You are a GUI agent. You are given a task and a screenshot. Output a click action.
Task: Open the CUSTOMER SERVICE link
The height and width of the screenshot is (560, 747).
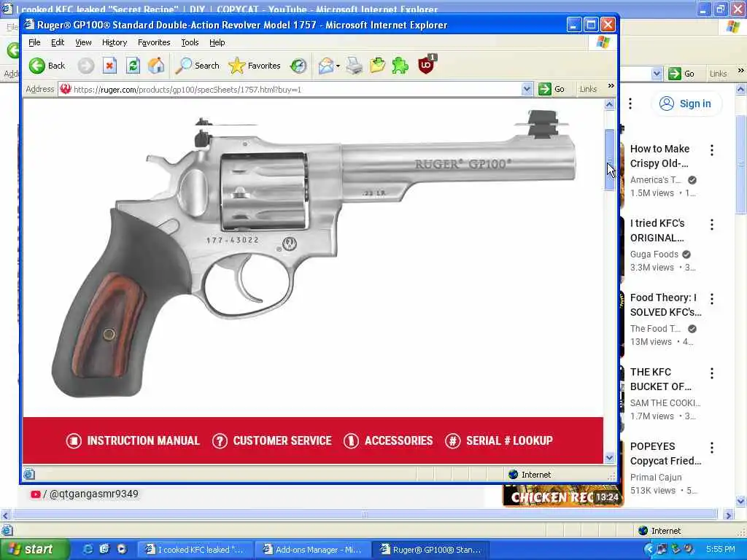point(272,440)
